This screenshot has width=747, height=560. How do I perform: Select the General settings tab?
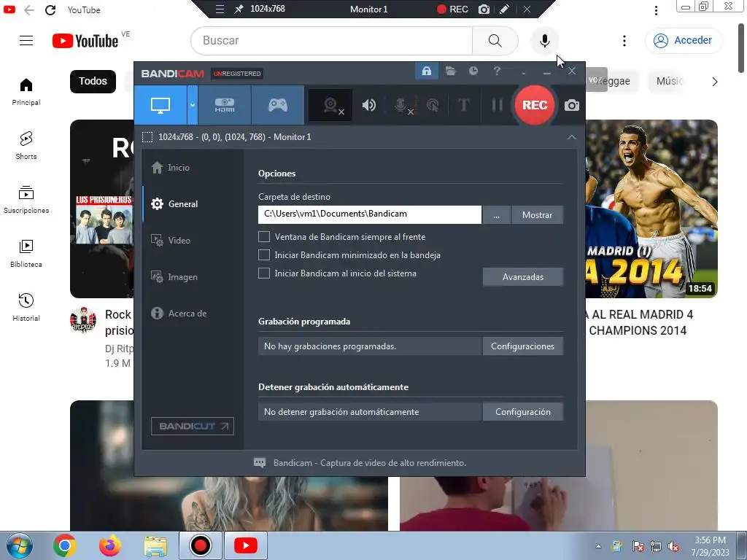(174, 204)
